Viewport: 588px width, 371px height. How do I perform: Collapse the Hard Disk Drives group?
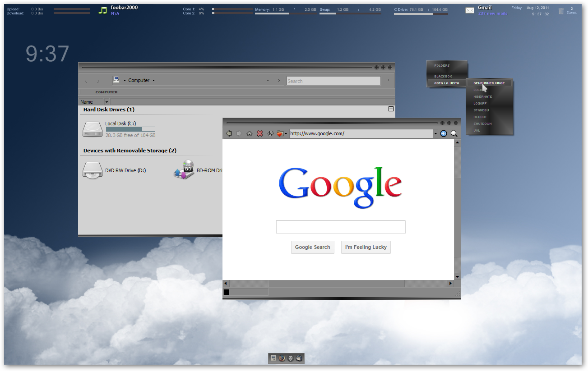(391, 109)
